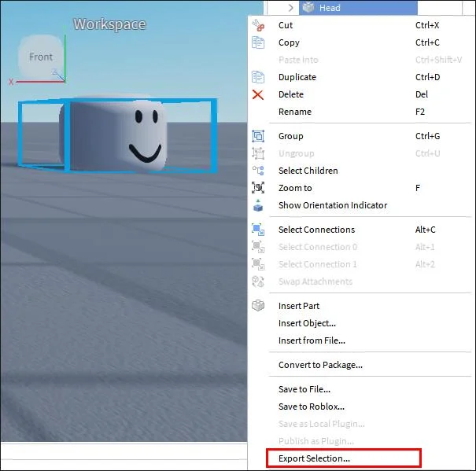Screen dimensions: 476x471
Task: Click the Ctrl+X shortcut text
Action: pos(427,25)
